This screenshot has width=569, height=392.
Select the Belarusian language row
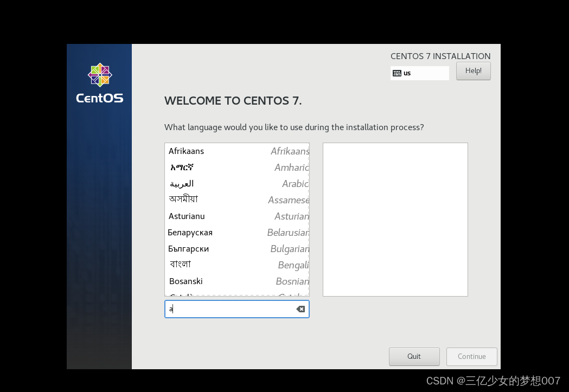(x=237, y=233)
